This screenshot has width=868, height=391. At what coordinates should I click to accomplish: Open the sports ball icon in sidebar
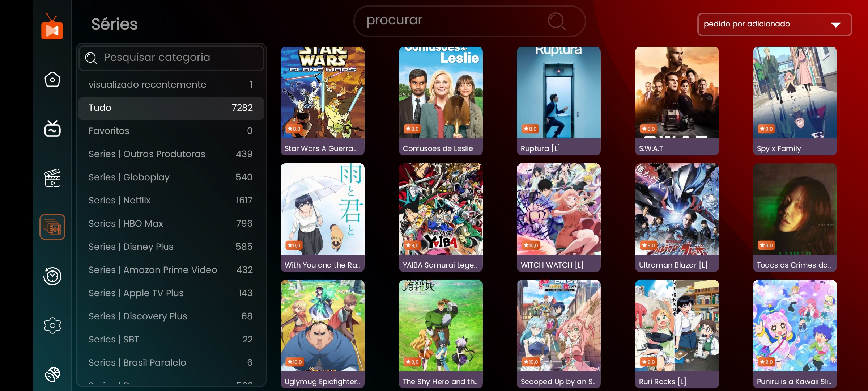(52, 375)
